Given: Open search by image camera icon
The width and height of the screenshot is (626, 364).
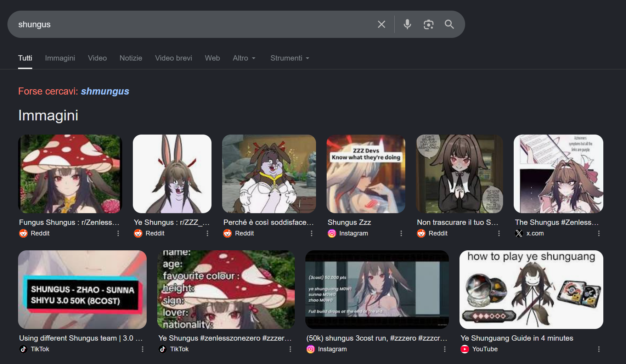Looking at the screenshot, I should click(x=429, y=24).
